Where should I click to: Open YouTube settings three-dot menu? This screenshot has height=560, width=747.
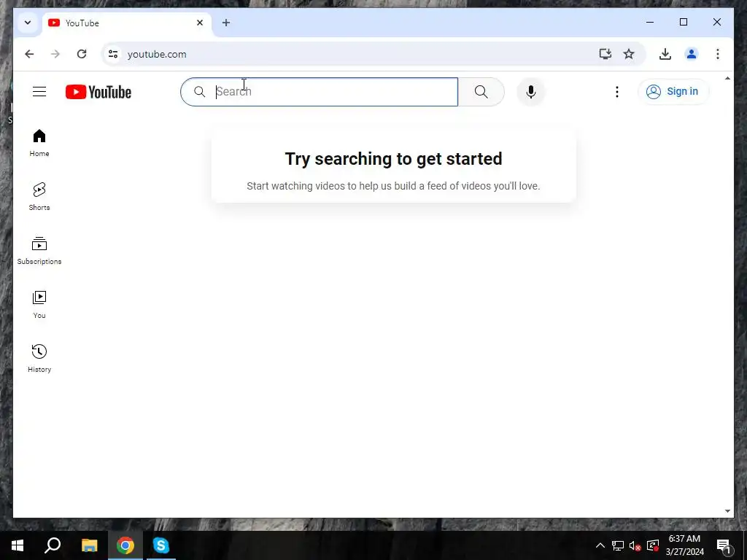coord(617,91)
